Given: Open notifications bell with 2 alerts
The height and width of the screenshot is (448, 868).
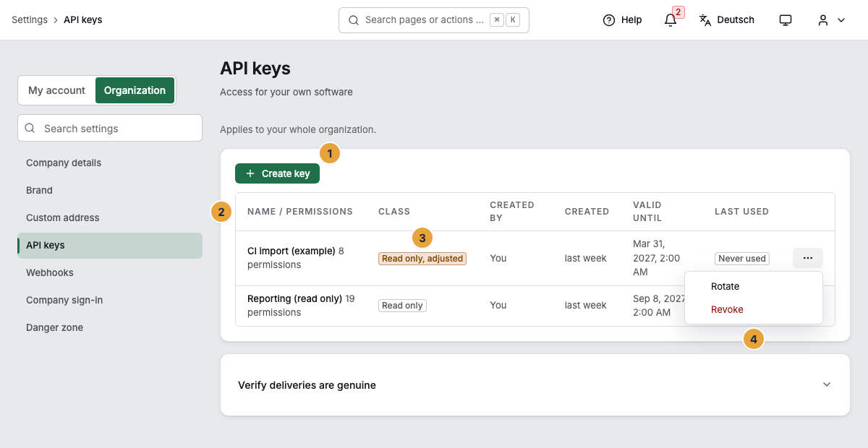Looking at the screenshot, I should click(671, 20).
